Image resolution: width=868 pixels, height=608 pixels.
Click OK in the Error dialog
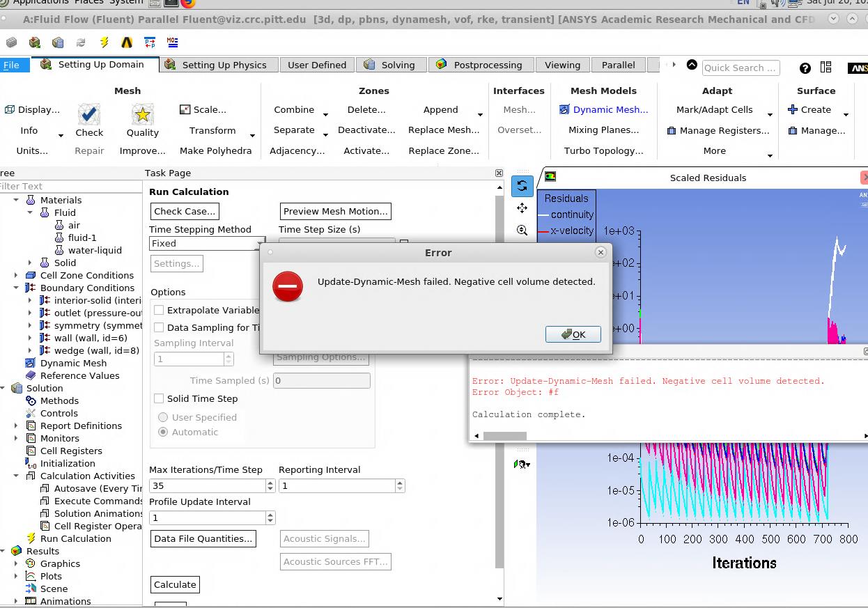tap(573, 334)
